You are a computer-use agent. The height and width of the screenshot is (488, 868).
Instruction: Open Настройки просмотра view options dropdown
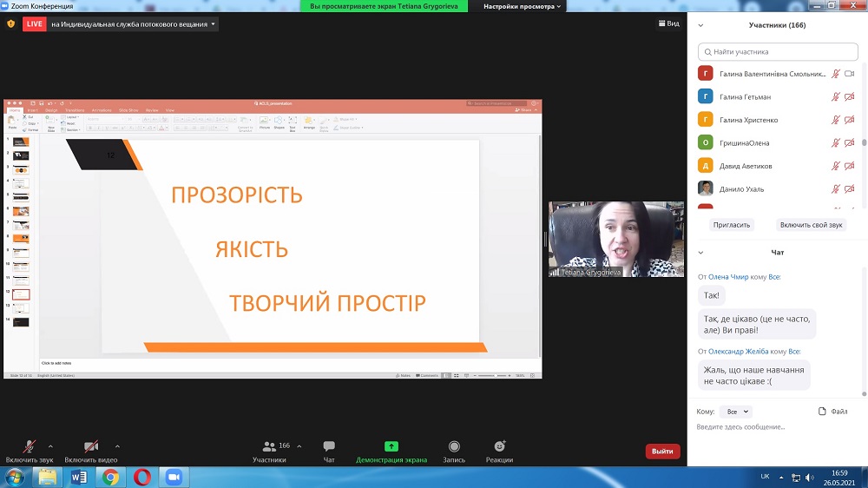[x=522, y=6]
